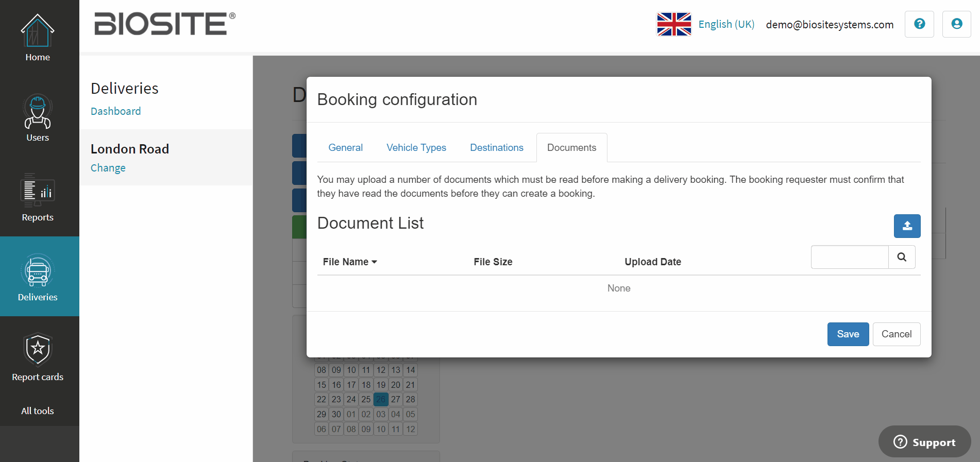Cancel the booking configuration dialog
Viewport: 980px width, 462px height.
point(897,334)
